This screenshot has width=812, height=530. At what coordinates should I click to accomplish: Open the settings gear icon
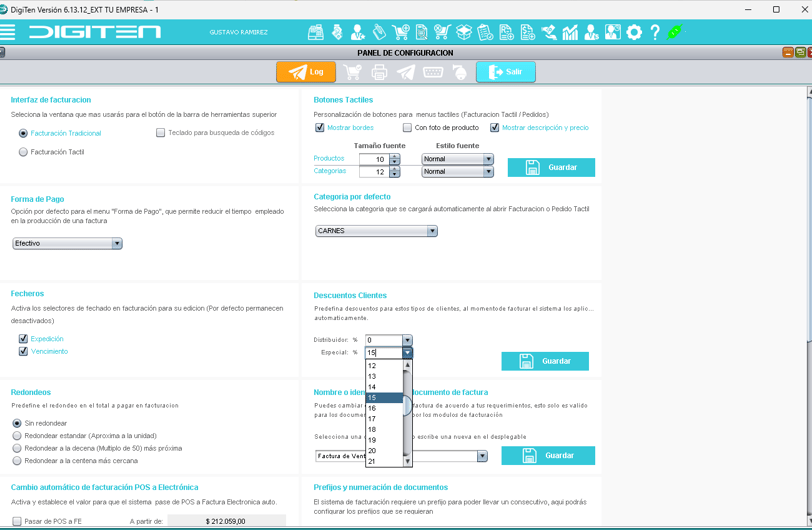[634, 32]
